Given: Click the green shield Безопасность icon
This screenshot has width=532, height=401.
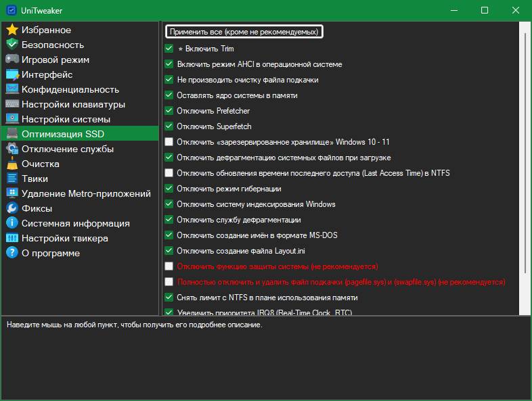Looking at the screenshot, I should [x=12, y=45].
